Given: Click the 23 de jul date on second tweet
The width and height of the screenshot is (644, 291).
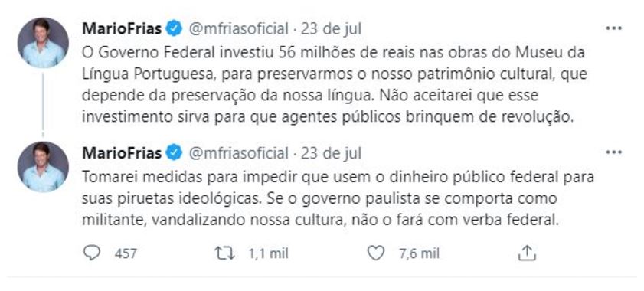Looking at the screenshot, I should [x=331, y=153].
